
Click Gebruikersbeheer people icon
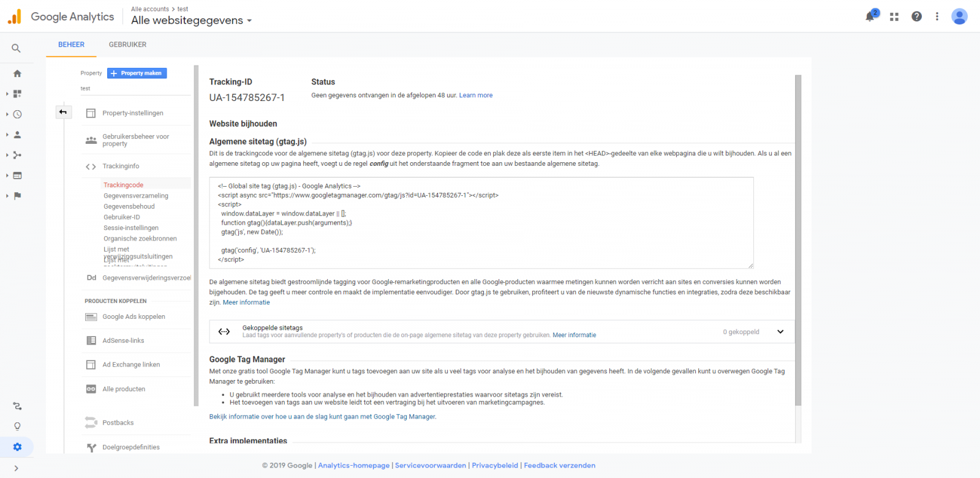91,140
